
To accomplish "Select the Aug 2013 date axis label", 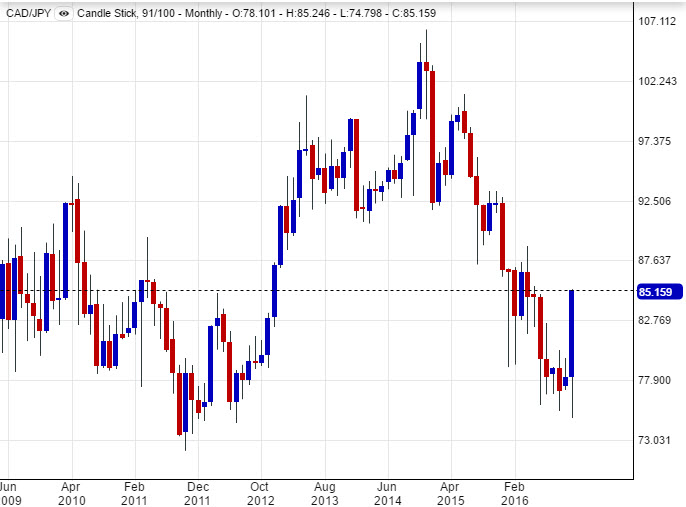I will click(323, 492).
